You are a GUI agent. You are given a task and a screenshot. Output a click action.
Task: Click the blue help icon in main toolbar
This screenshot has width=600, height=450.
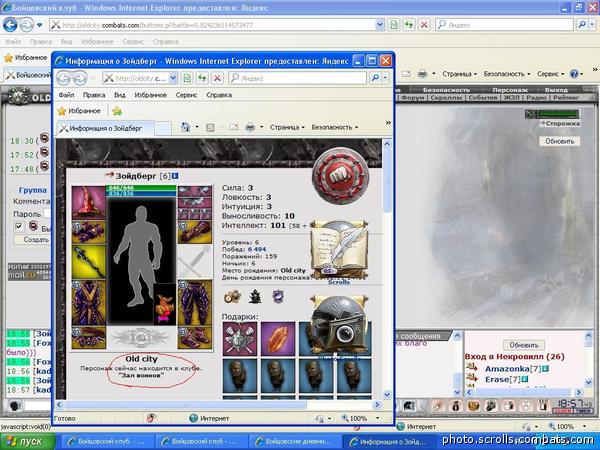tap(574, 73)
